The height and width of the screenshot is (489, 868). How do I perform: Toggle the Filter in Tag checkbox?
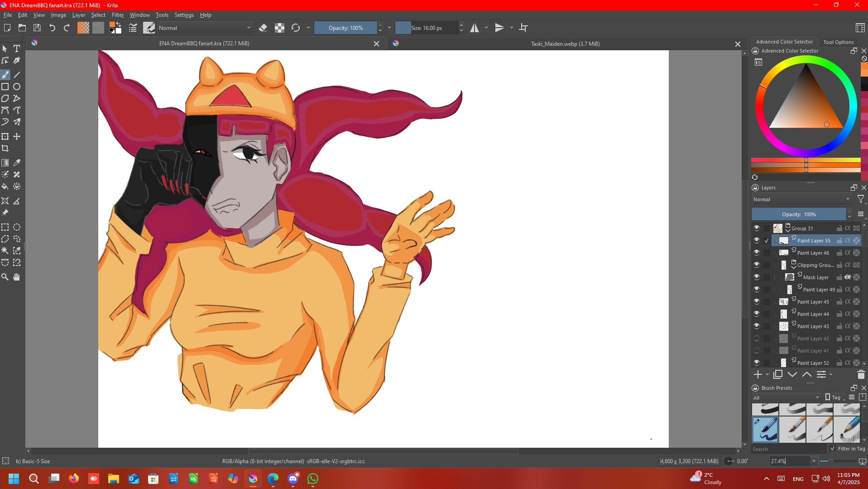[833, 449]
